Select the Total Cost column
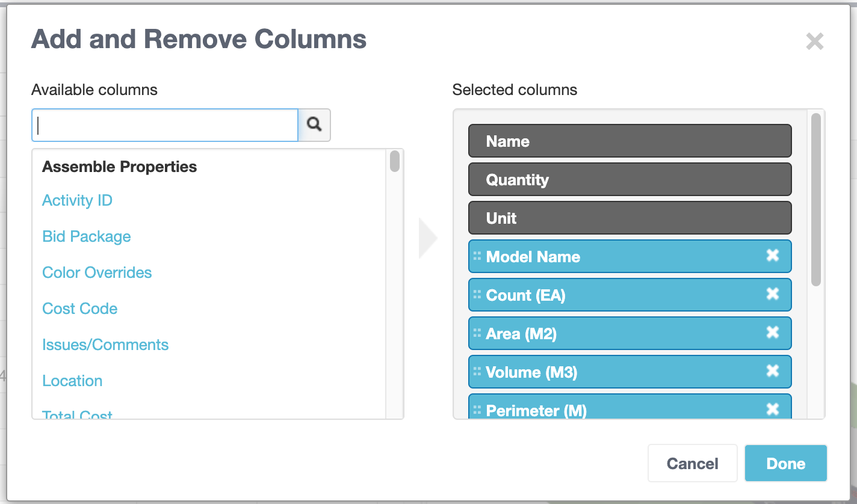This screenshot has height=504, width=857. (x=76, y=414)
